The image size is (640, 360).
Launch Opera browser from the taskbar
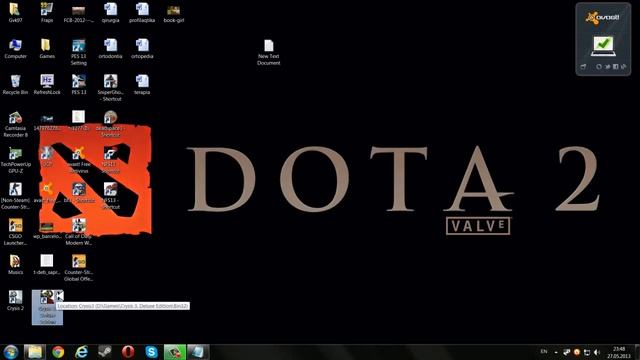pos(128,352)
